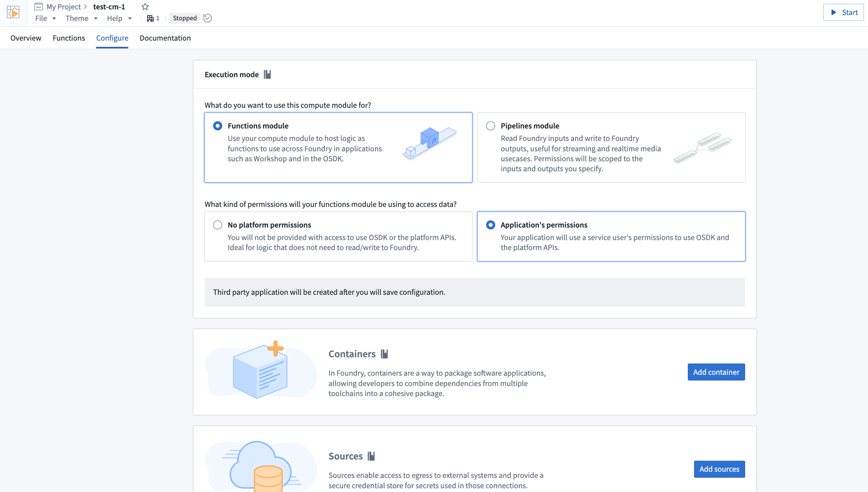Click the Containers heading text
The width and height of the screenshot is (868, 492).
352,354
